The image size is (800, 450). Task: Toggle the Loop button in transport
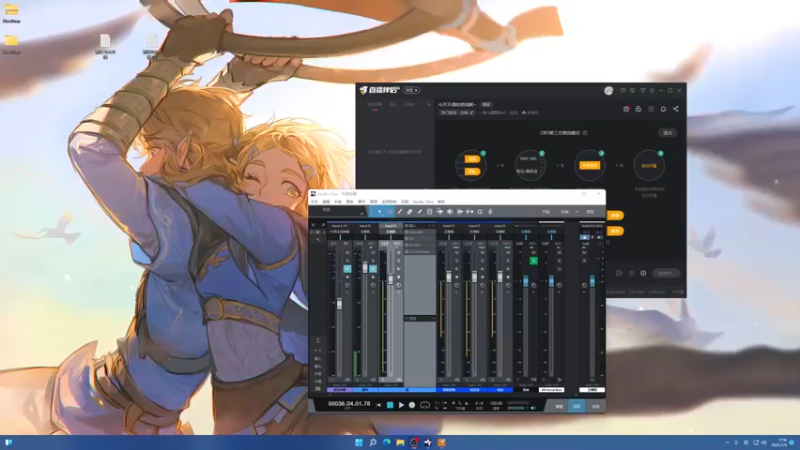(425, 405)
